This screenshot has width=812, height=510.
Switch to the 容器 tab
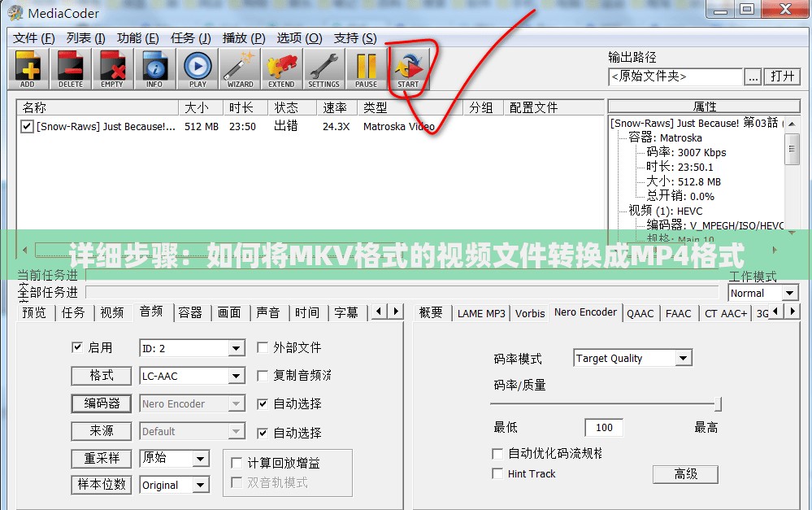tap(190, 312)
